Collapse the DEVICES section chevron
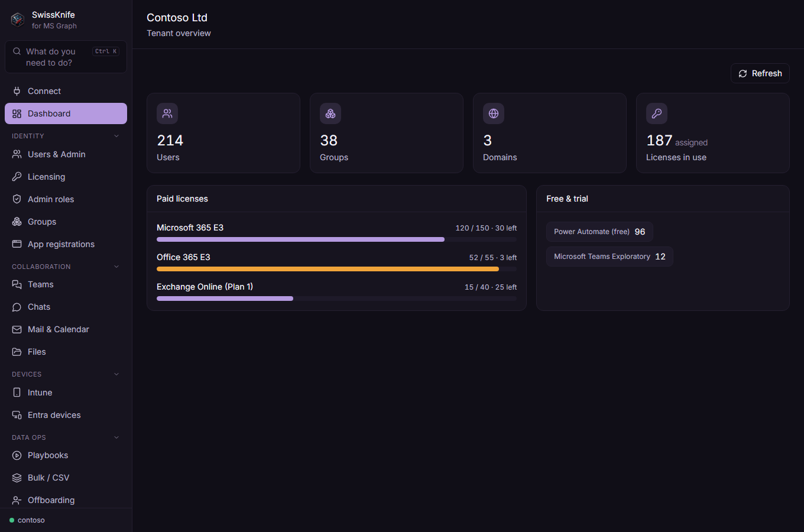The image size is (804, 532). (116, 374)
